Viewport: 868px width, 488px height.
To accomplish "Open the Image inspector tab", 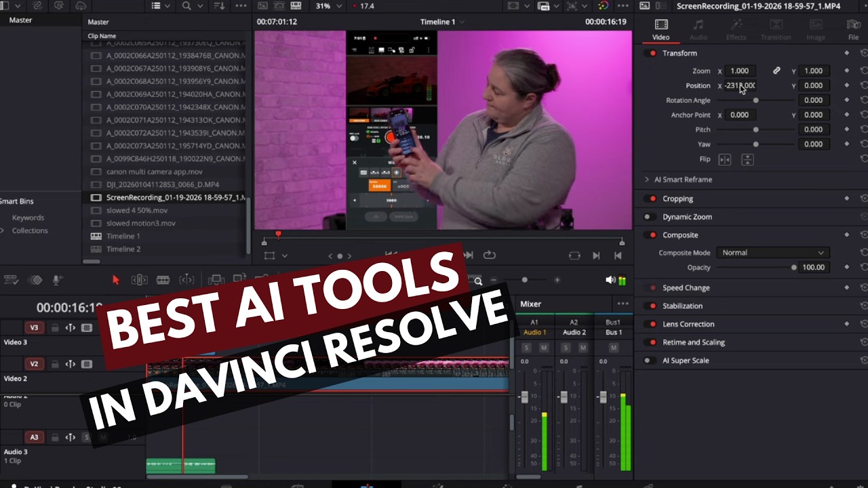I will [x=815, y=30].
